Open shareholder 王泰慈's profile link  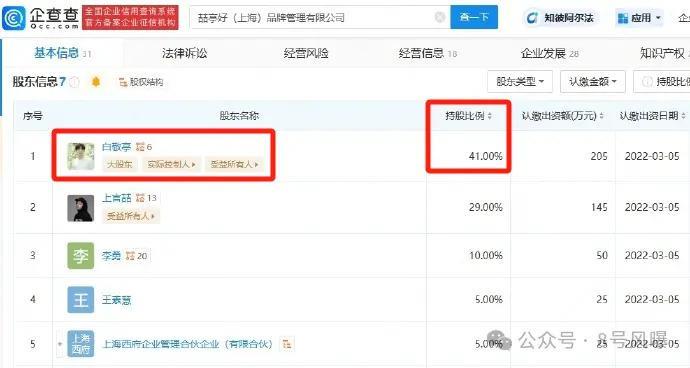tap(117, 300)
